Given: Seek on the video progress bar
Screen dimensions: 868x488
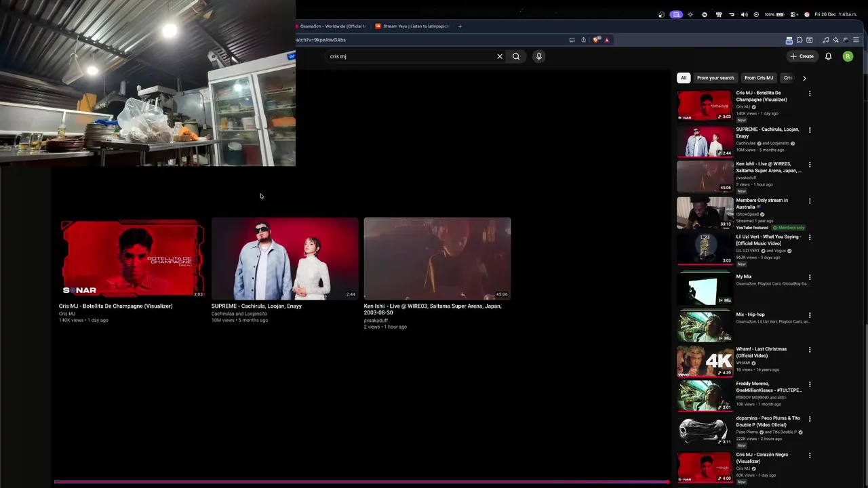Looking at the screenshot, I should [x=361, y=482].
